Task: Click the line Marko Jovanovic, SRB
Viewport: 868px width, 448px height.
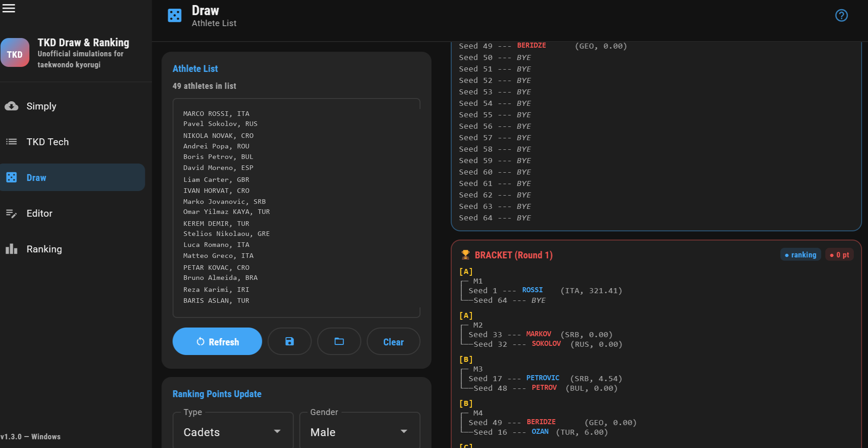Action: click(x=225, y=202)
